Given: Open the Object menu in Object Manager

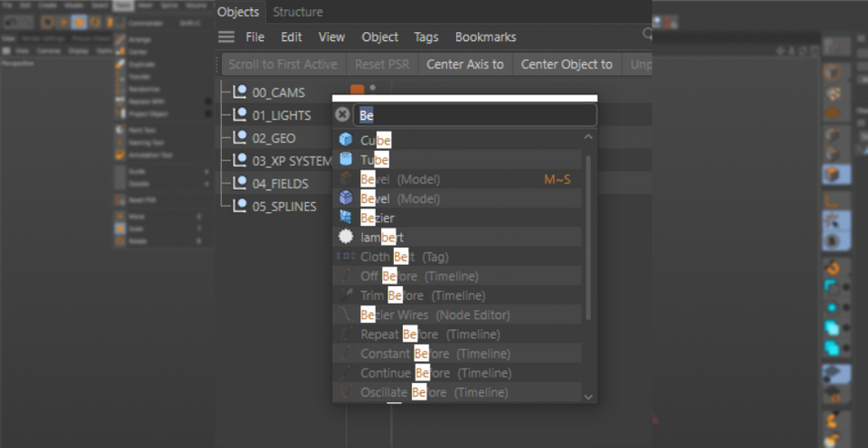Looking at the screenshot, I should (380, 37).
